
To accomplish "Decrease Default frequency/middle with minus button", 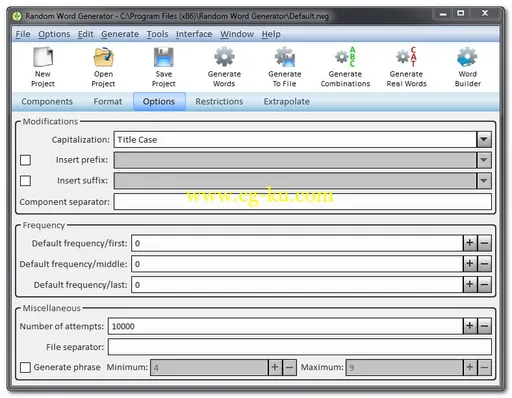I will coord(484,264).
